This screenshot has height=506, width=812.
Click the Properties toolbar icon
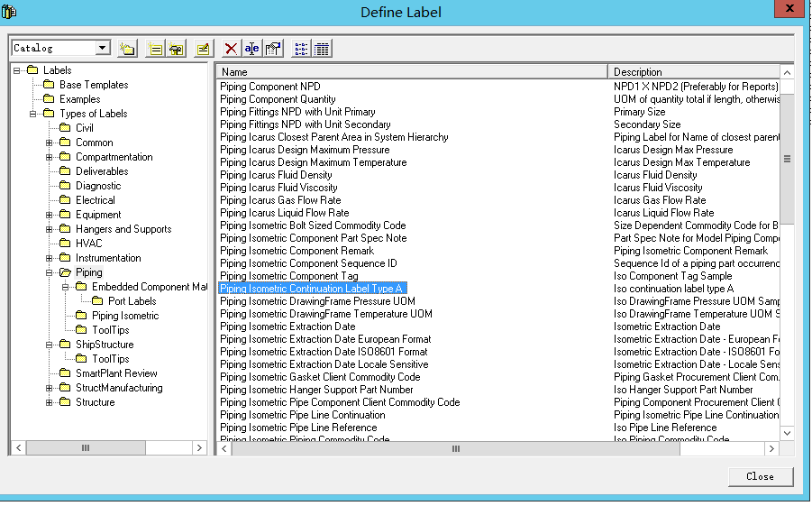(273, 49)
